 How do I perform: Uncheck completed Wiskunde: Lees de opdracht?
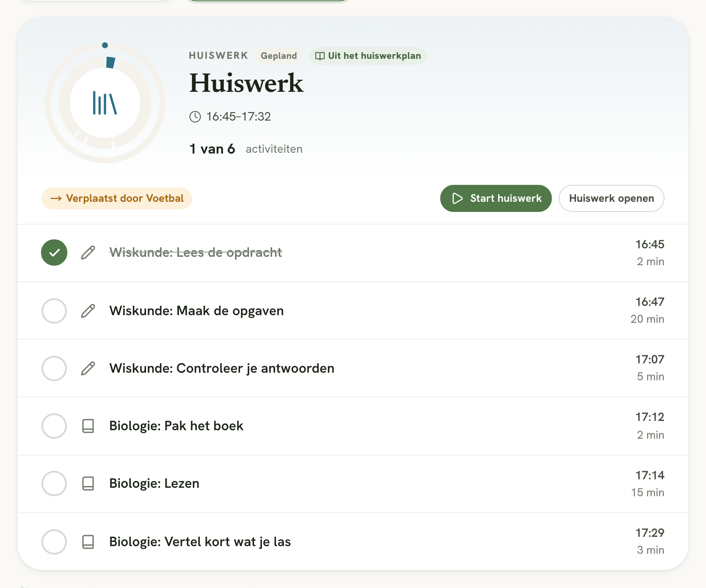click(54, 253)
